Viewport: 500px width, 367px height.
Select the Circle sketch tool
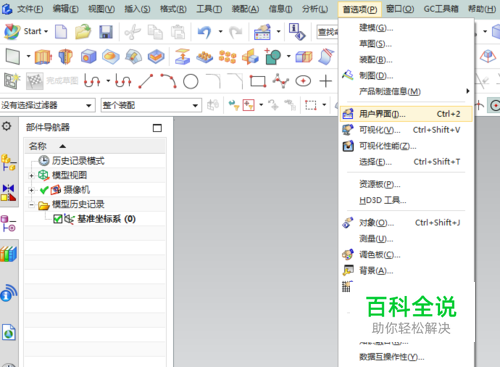pyautogui.click(x=191, y=81)
